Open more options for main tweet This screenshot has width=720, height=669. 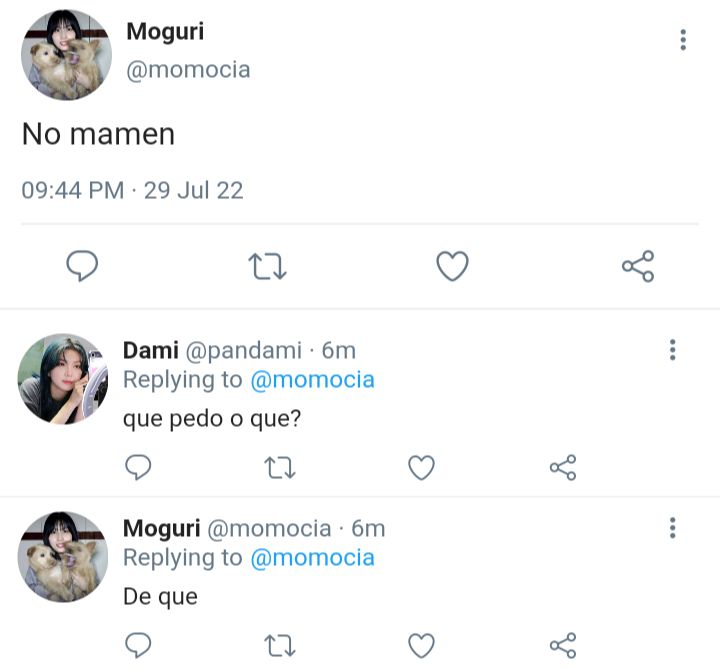pyautogui.click(x=683, y=40)
